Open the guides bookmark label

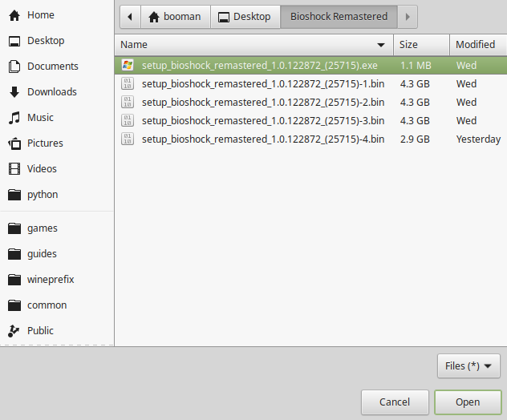[x=42, y=254]
